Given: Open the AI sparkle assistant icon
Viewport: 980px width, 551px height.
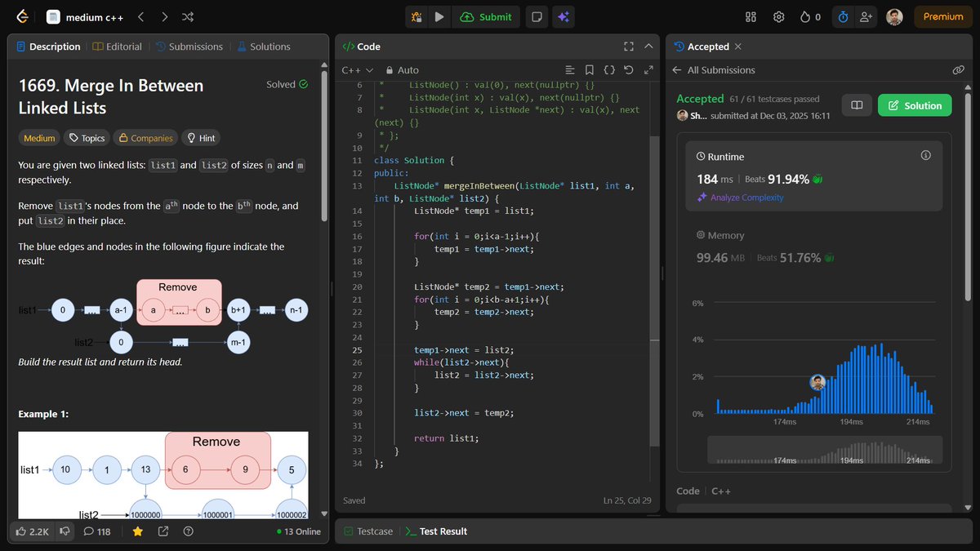Looking at the screenshot, I should [562, 16].
